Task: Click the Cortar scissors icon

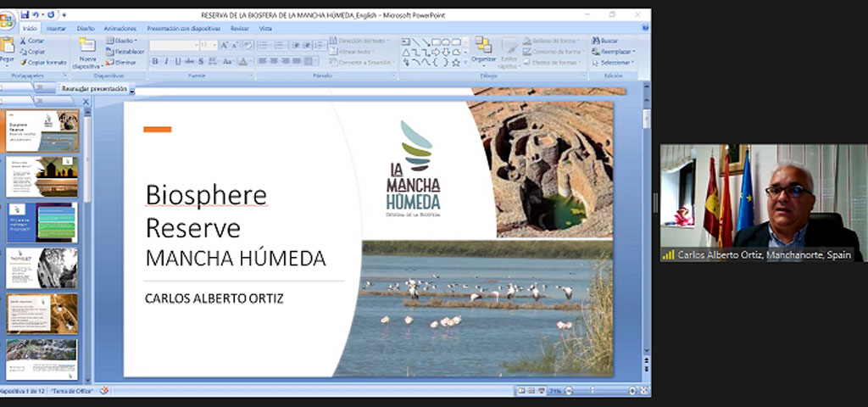Action: pyautogui.click(x=22, y=40)
